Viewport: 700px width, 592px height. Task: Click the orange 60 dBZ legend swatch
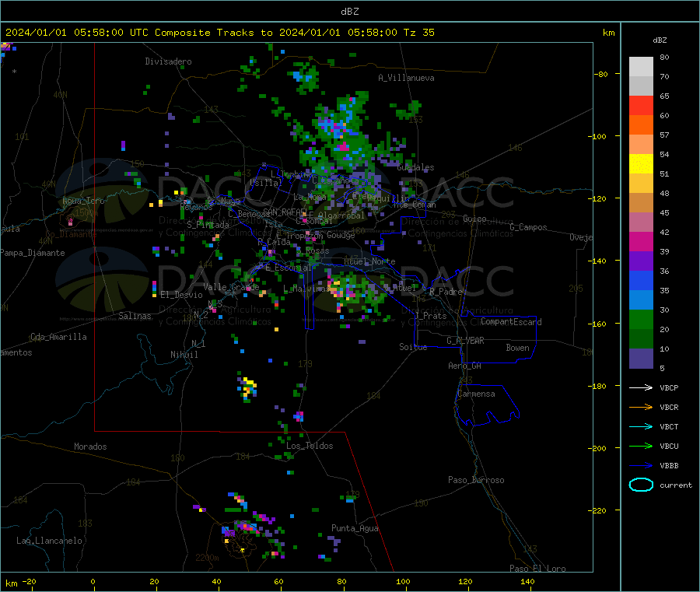point(641,125)
